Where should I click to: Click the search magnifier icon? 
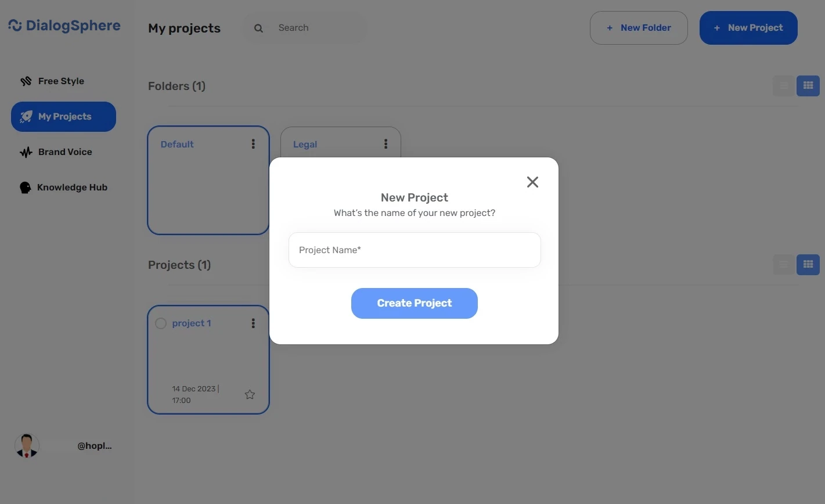coord(258,27)
